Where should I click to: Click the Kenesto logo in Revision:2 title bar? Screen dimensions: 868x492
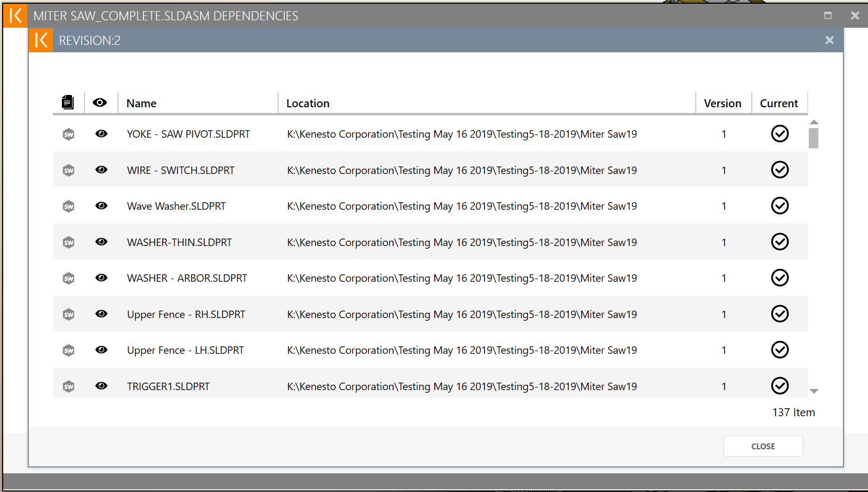(41, 40)
